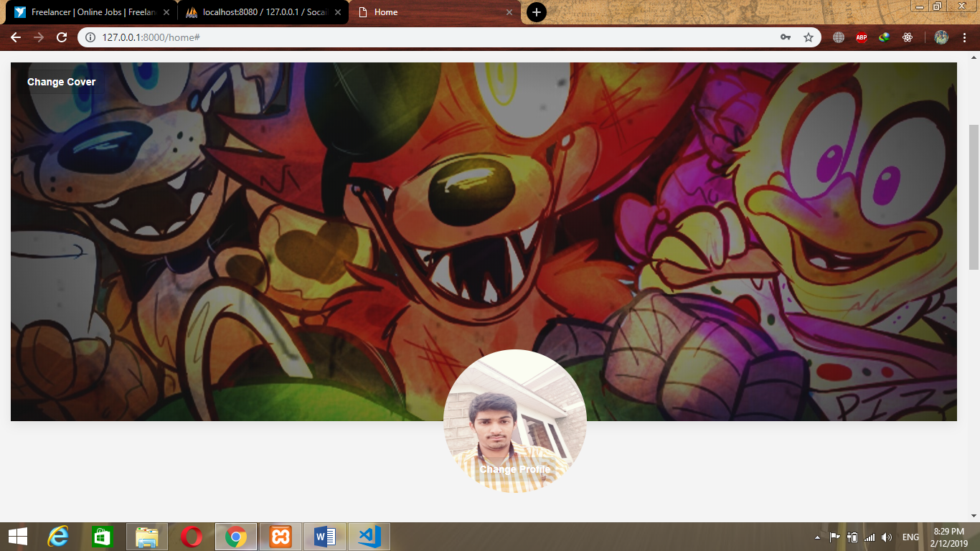Open the ABP Adblock Plus extension
980x551 pixels.
click(x=862, y=37)
